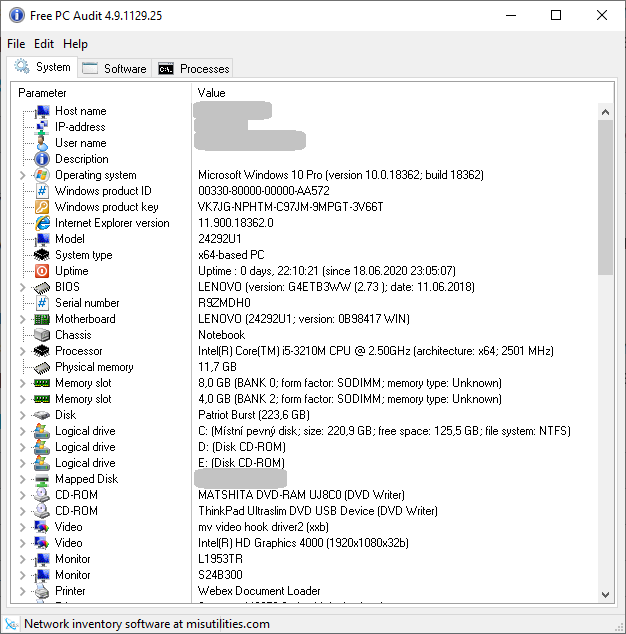Open the File menu

coord(16,44)
